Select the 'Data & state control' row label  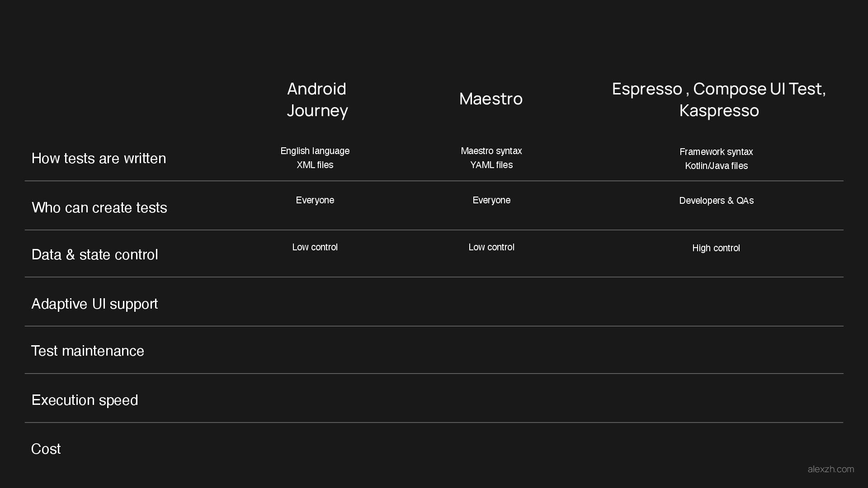tap(95, 255)
